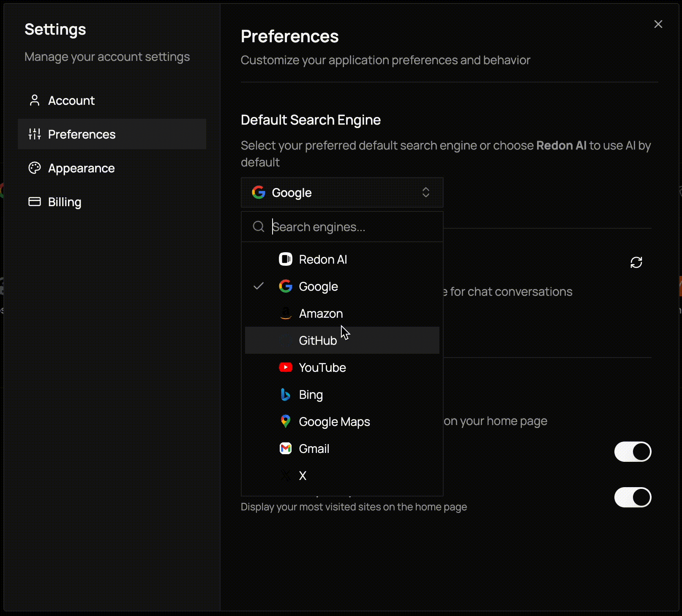Click the Google Maps pin icon
Viewport: 682px width, 616px height.
click(286, 421)
